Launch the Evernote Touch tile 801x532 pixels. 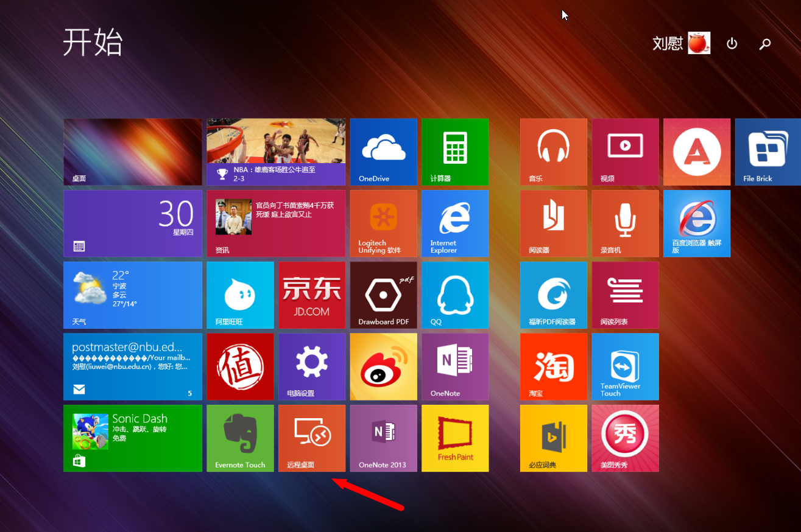coord(240,438)
